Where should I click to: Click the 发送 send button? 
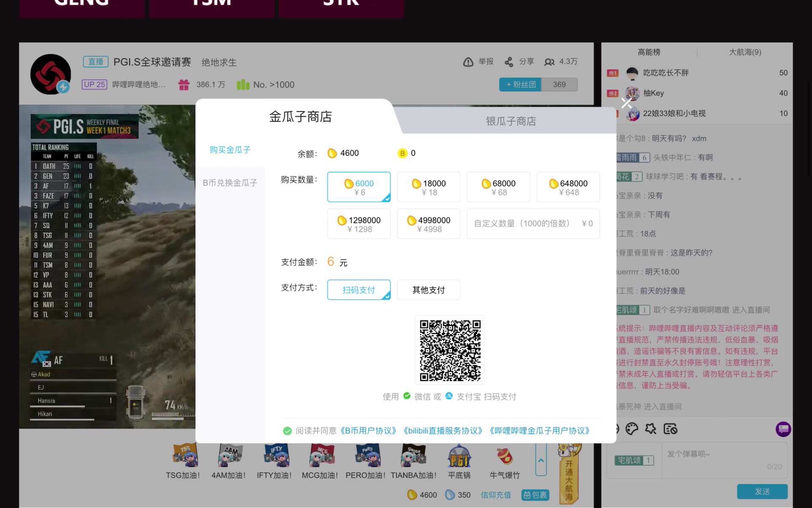762,491
